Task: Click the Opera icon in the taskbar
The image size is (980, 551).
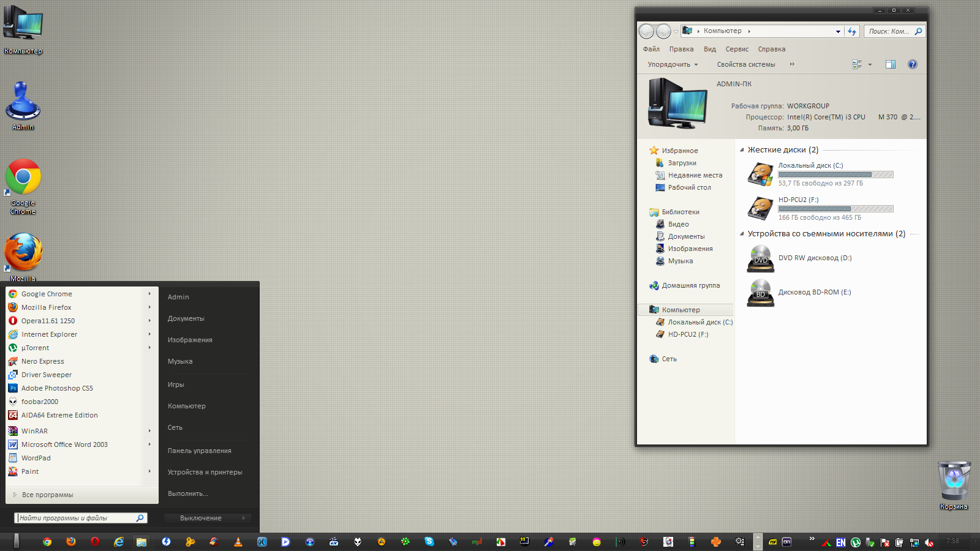Action: pyautogui.click(x=95, y=542)
